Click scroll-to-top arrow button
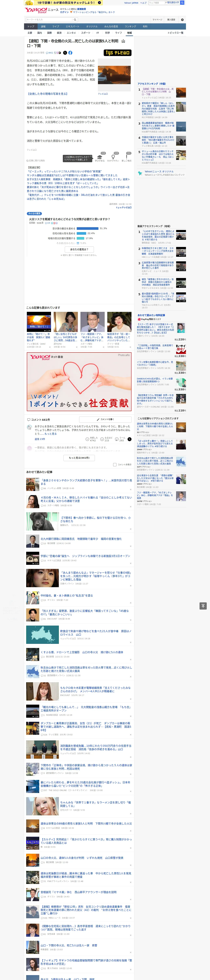This screenshot has width=210, height=980. [x=203, y=606]
